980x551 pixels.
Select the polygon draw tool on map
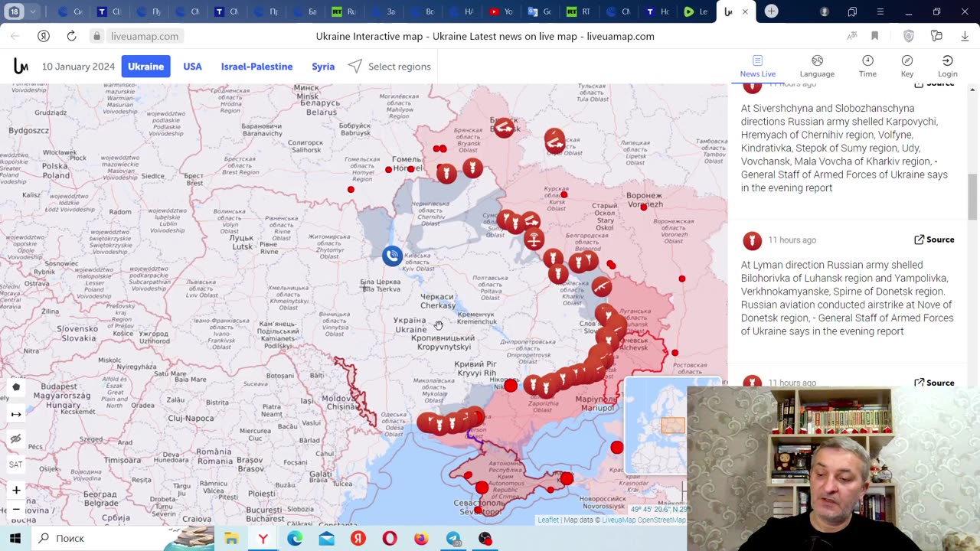click(16, 387)
